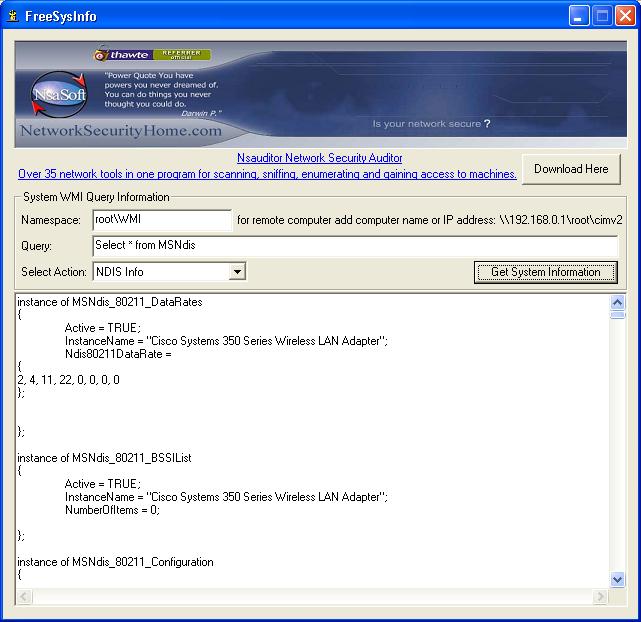The image size is (641, 622).
Task: Click 'Is your network secure ?' banner text
Action: 431,124
